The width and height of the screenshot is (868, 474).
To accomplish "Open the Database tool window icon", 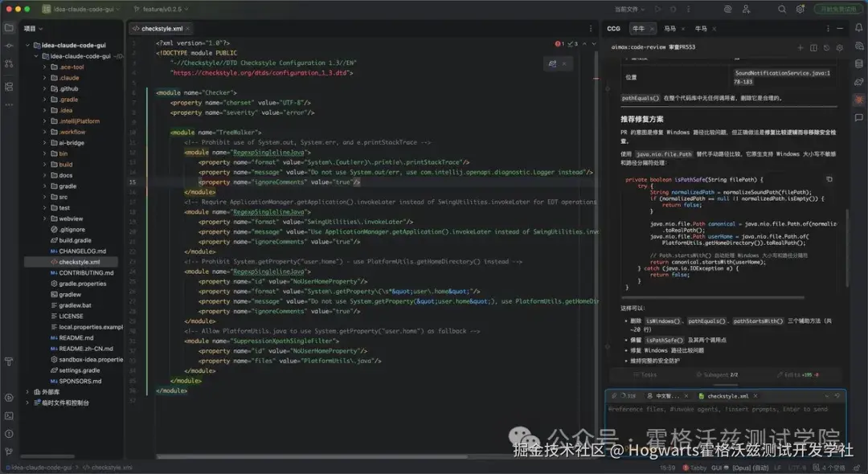I will coord(858,64).
